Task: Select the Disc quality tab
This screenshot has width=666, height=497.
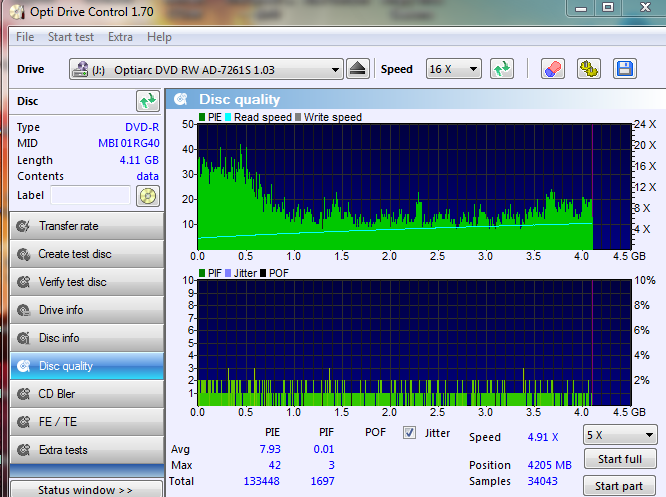Action: (87, 366)
